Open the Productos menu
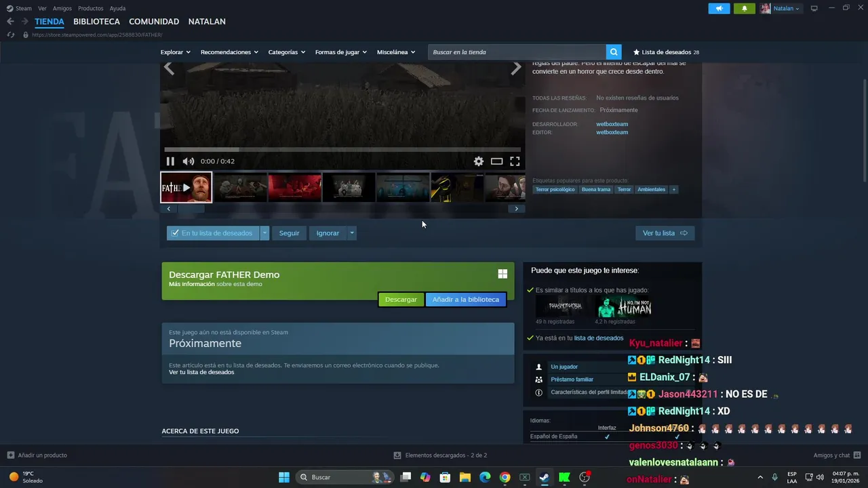 (91, 8)
